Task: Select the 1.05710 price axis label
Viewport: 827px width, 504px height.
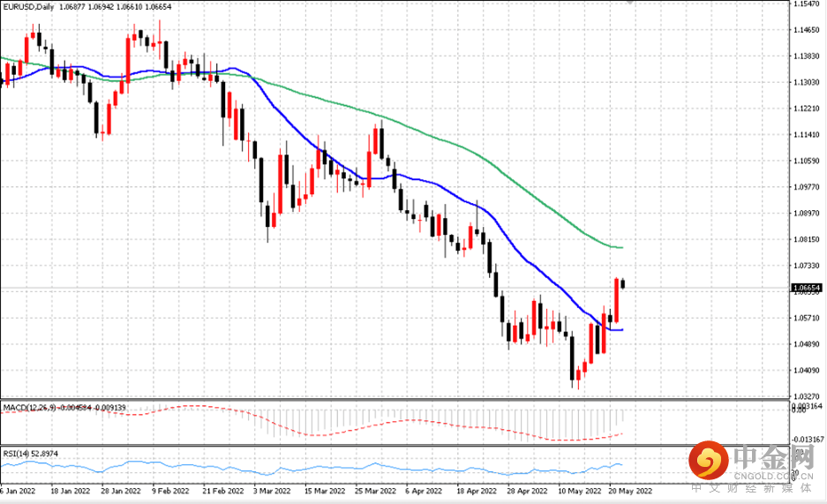Action: [x=807, y=318]
